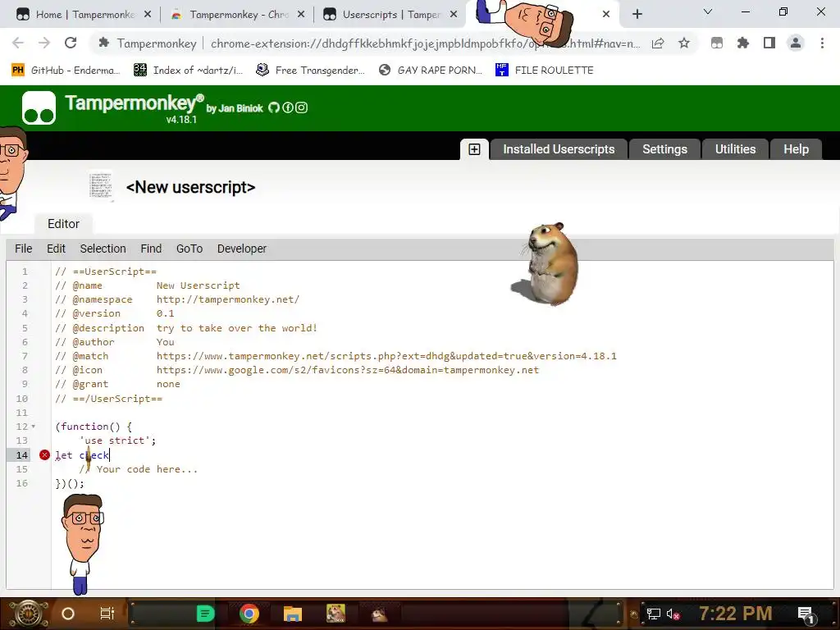Click the Share page icon in address bar
The height and width of the screenshot is (630, 840).
(658, 43)
